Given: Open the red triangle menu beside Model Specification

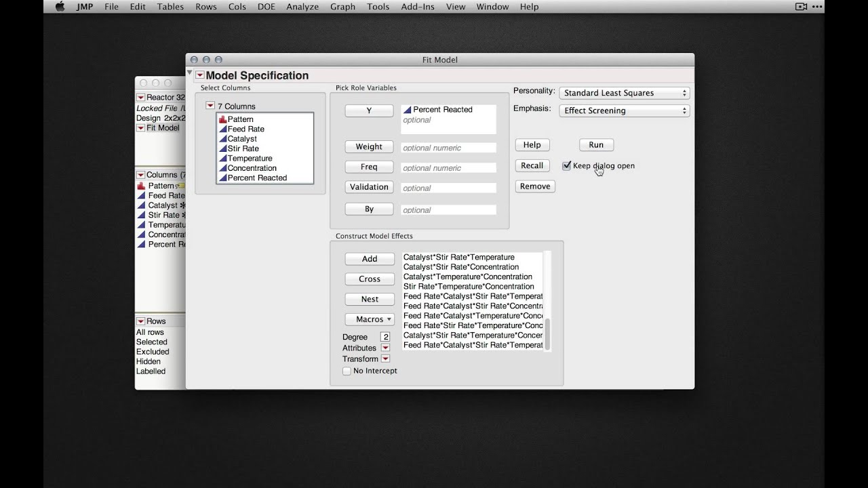Looking at the screenshot, I should [199, 75].
